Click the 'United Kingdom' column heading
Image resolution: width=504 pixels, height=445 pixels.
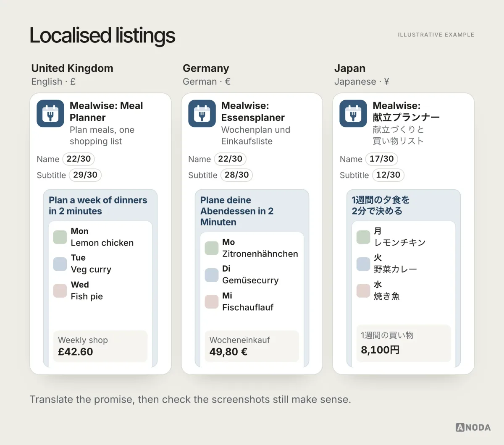[72, 68]
